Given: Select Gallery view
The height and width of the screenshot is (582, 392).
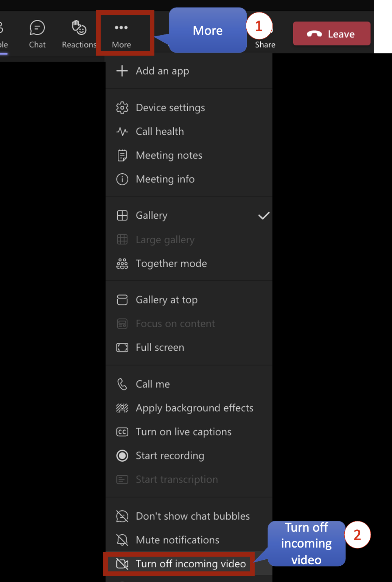Looking at the screenshot, I should coord(151,215).
